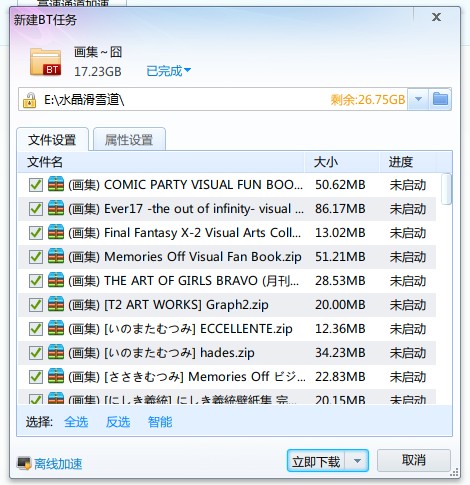Click zip icon of hades.zip file
Viewport: 470px width, 485px height.
click(x=56, y=352)
